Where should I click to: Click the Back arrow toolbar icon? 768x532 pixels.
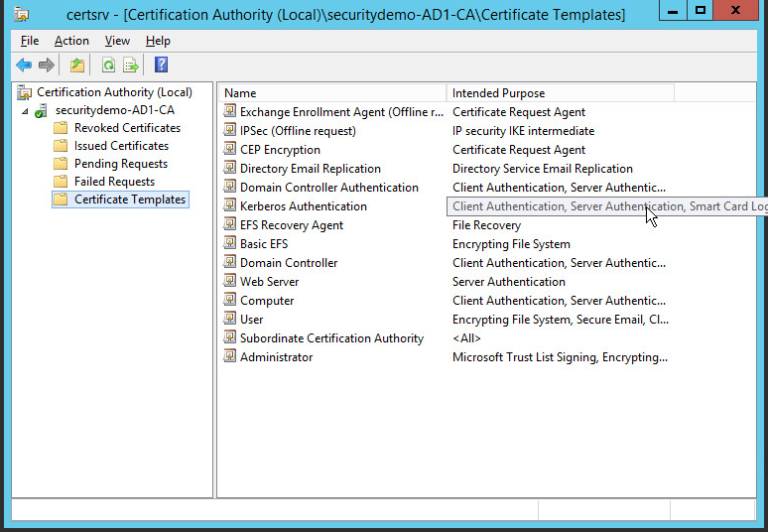24,65
